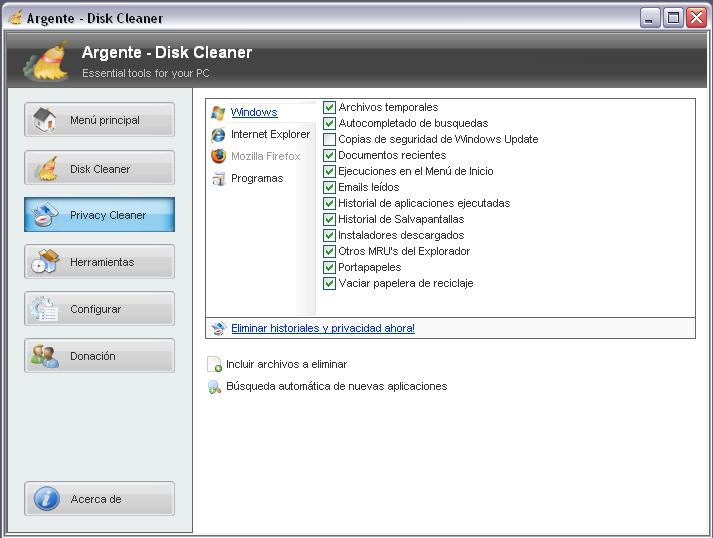713x538 pixels.
Task: Uncheck Archivos temporales
Action: (x=329, y=107)
